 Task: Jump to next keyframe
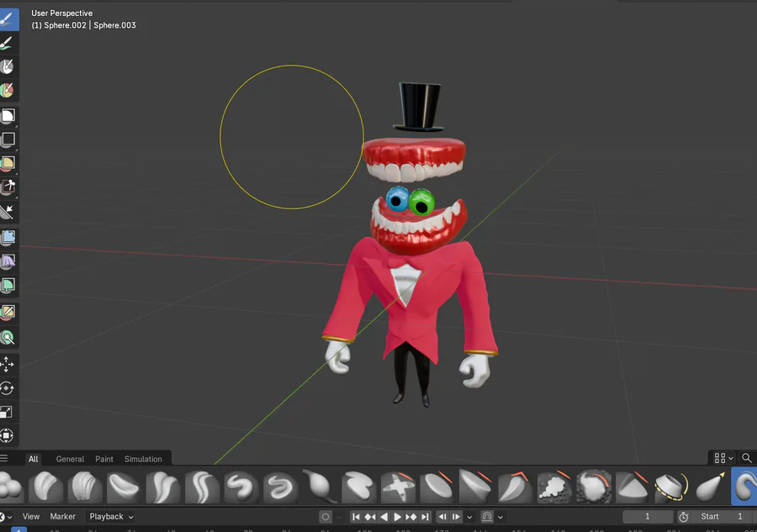coord(410,517)
